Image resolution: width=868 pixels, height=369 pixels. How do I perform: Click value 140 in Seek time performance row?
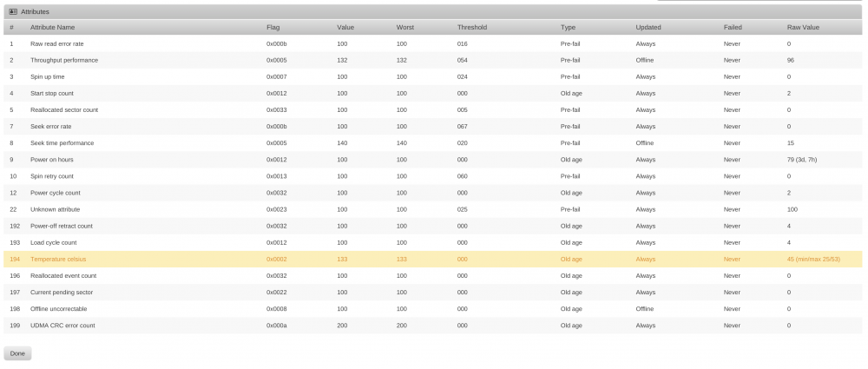[x=342, y=143]
